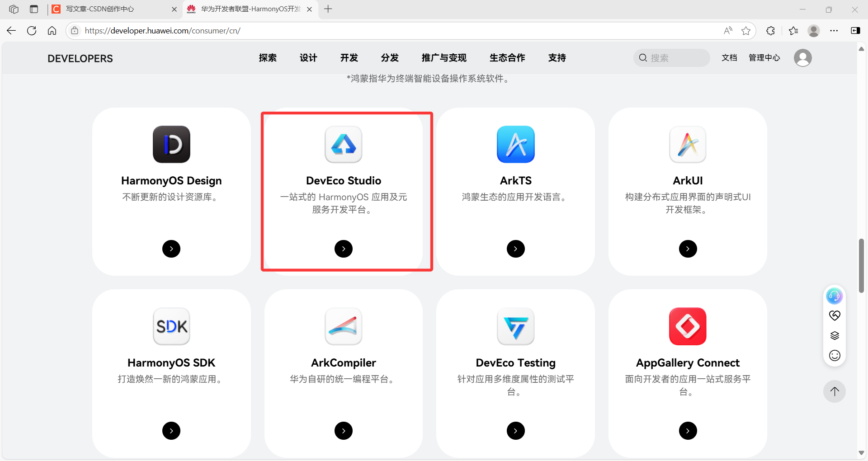Click the scrollbar down arrow
Screen dimensions: 868x461
(861, 453)
